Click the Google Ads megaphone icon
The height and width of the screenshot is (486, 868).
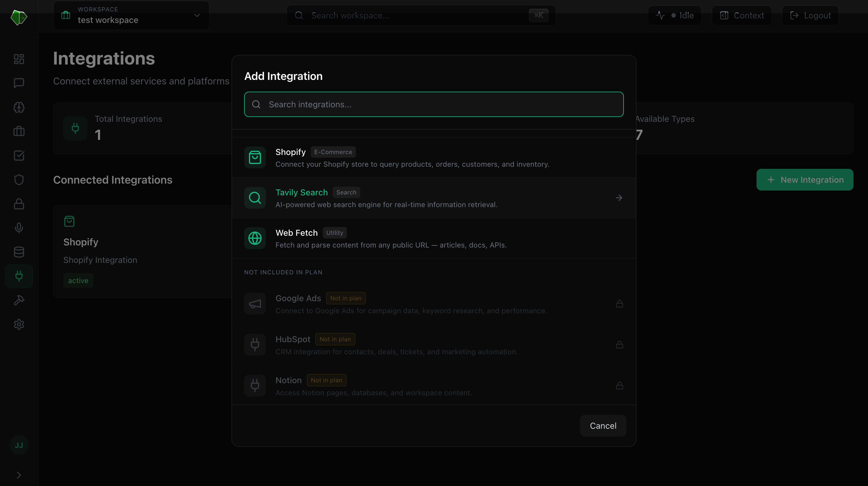coord(255,304)
